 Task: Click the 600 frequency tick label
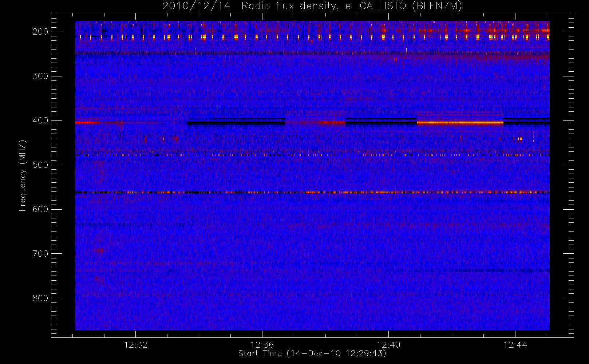(40, 209)
